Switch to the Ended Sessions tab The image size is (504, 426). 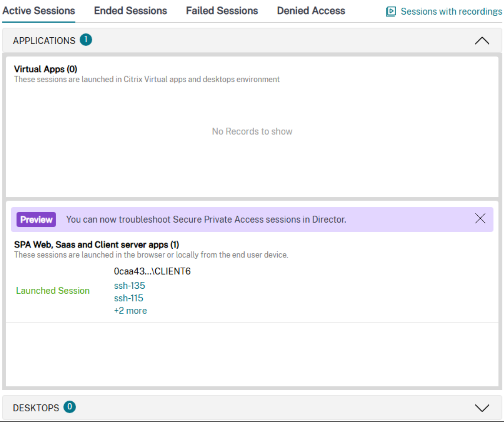(x=130, y=11)
